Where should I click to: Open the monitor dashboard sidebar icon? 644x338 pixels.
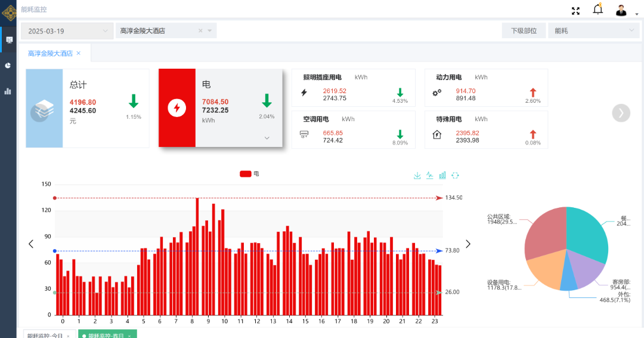pyautogui.click(x=9, y=40)
